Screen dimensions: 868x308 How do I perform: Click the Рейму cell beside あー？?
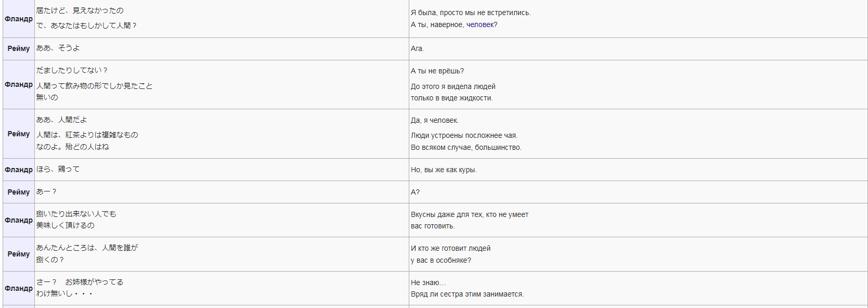click(x=19, y=192)
